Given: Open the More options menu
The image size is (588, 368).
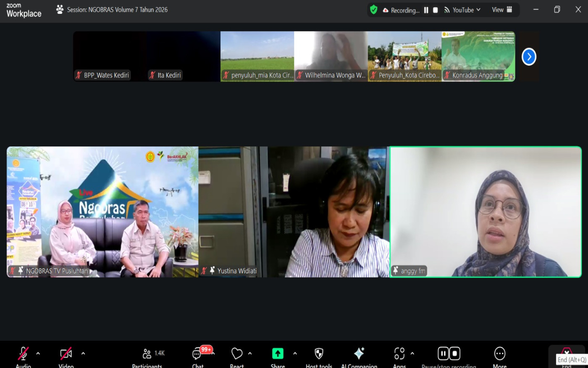Looking at the screenshot, I should click(499, 354).
